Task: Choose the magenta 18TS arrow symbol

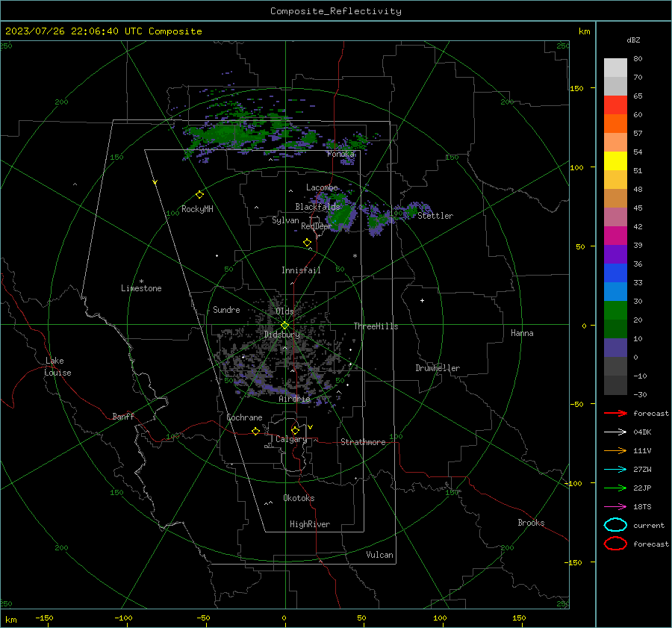Action: 615,507
